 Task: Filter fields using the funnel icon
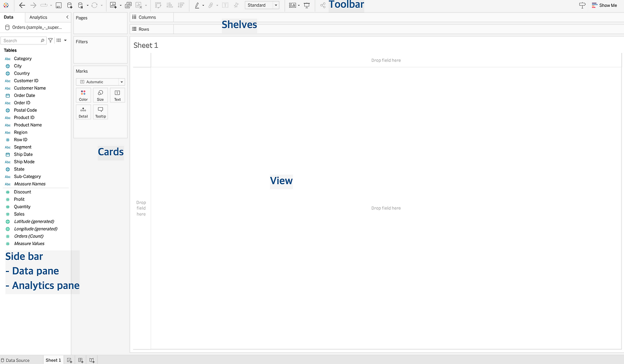coord(50,40)
